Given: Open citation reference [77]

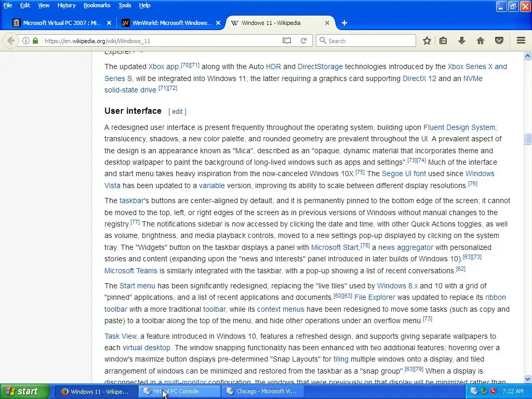Looking at the screenshot, I should point(135,222).
